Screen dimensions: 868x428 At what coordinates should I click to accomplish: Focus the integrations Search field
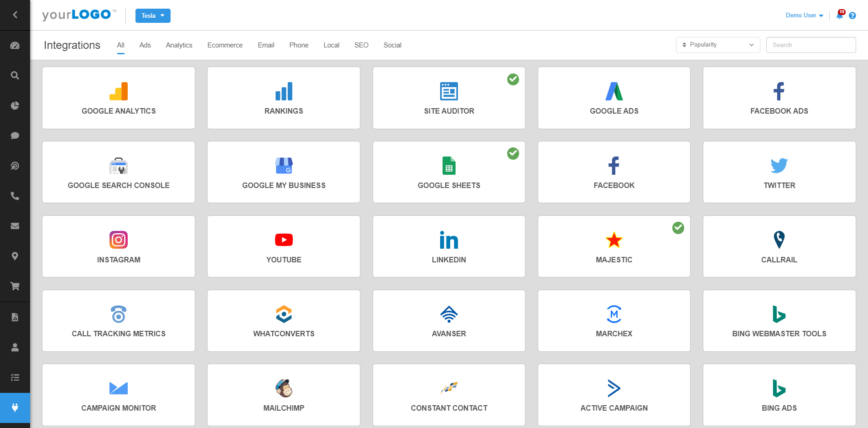tap(811, 45)
